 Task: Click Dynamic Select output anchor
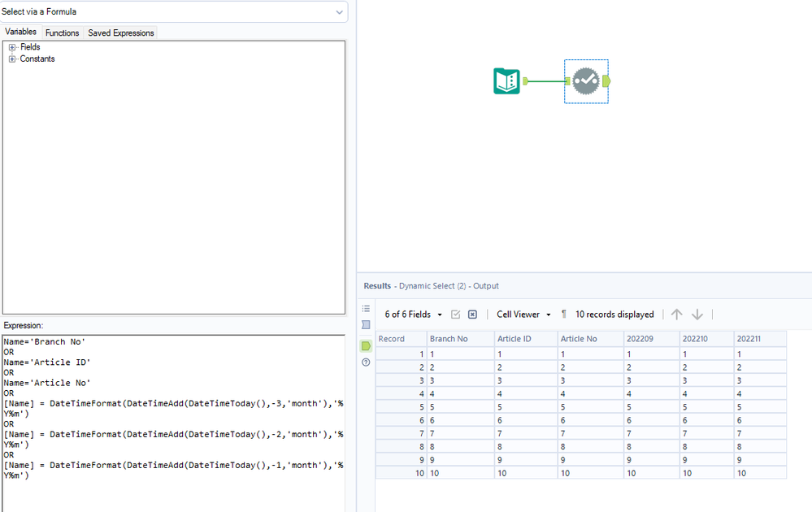pyautogui.click(x=606, y=81)
